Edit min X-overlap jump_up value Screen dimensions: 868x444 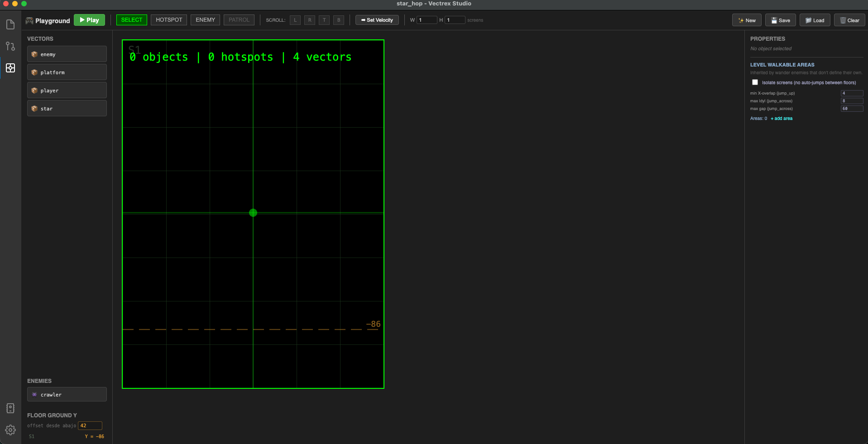click(x=852, y=93)
